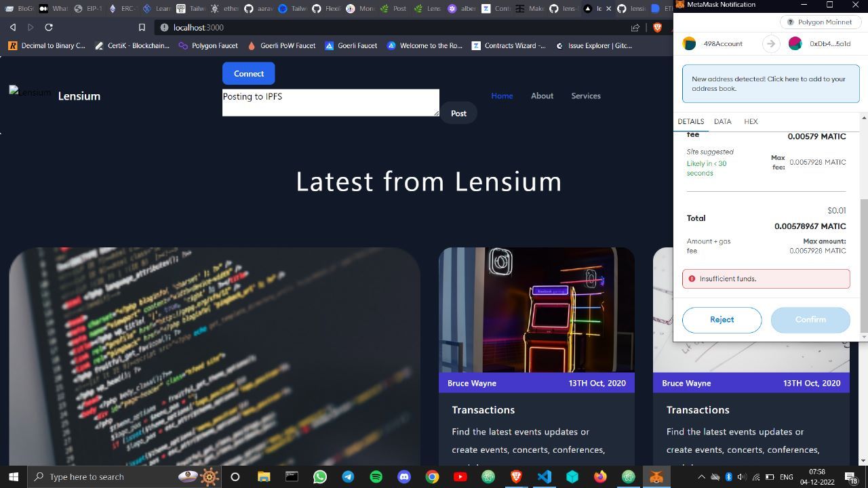
Task: Close the active browser tab
Action: [x=608, y=9]
